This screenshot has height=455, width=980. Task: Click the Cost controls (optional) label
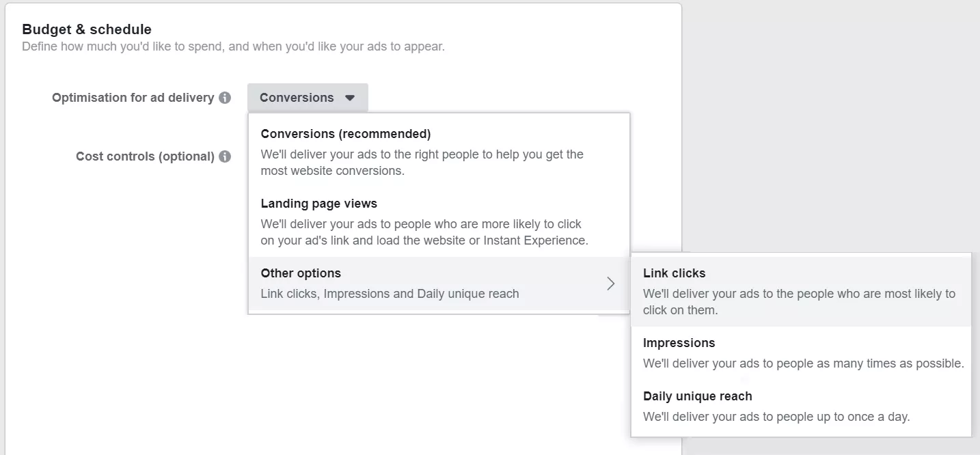coord(146,156)
